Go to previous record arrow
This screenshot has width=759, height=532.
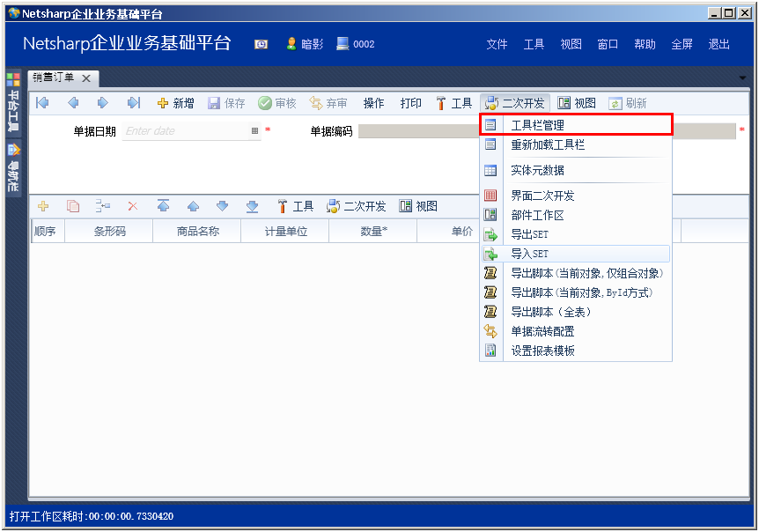[73, 103]
